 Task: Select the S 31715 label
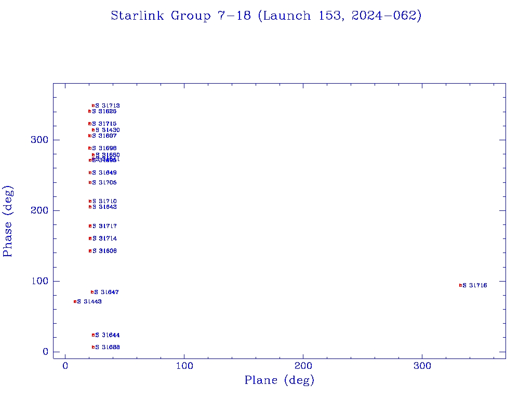point(104,124)
